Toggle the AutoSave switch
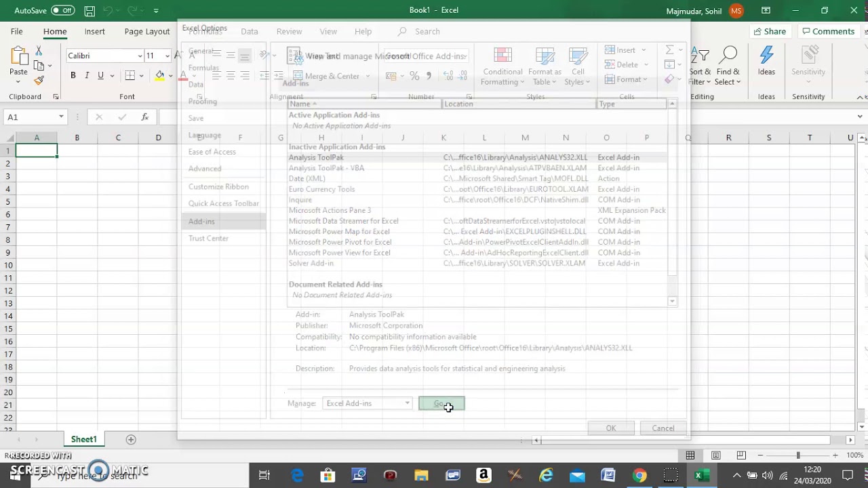The image size is (868, 488). coord(63,10)
